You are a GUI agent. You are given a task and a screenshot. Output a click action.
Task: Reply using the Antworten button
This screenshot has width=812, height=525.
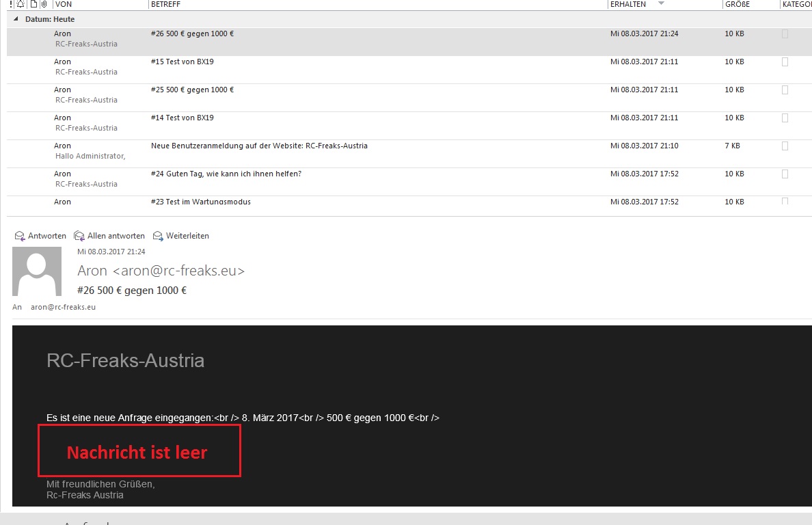[40, 236]
